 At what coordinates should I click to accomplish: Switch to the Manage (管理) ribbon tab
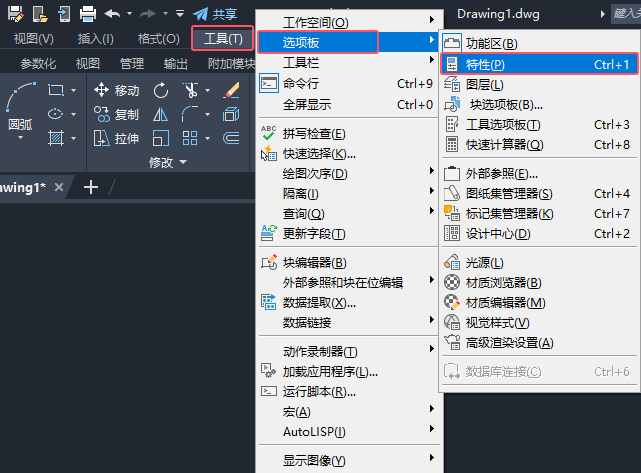tap(132, 63)
